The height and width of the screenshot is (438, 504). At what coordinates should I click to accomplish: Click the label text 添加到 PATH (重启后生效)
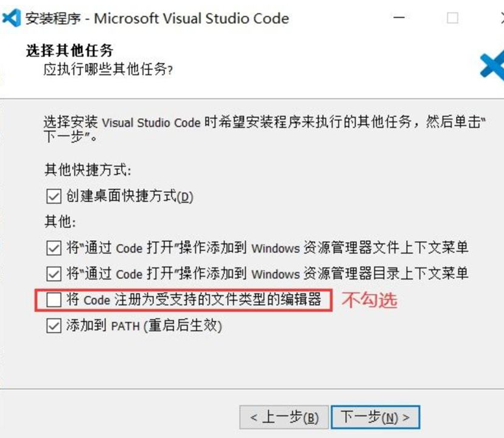[144, 326]
